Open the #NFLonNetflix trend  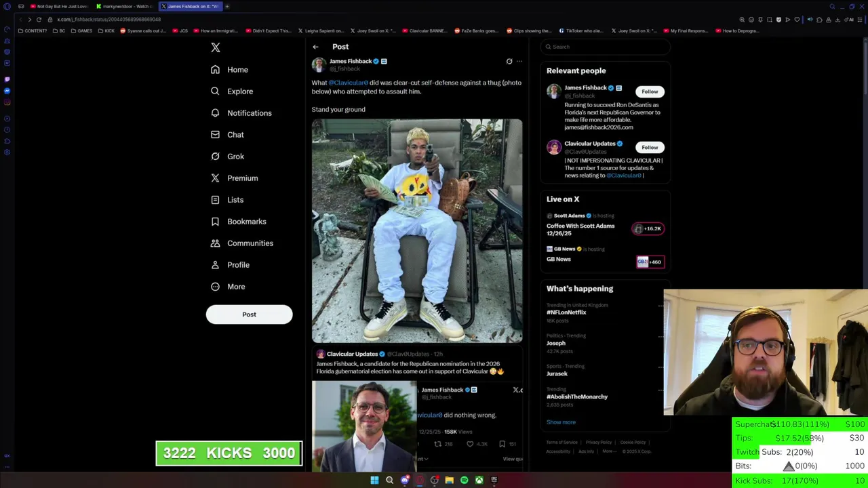pyautogui.click(x=566, y=312)
